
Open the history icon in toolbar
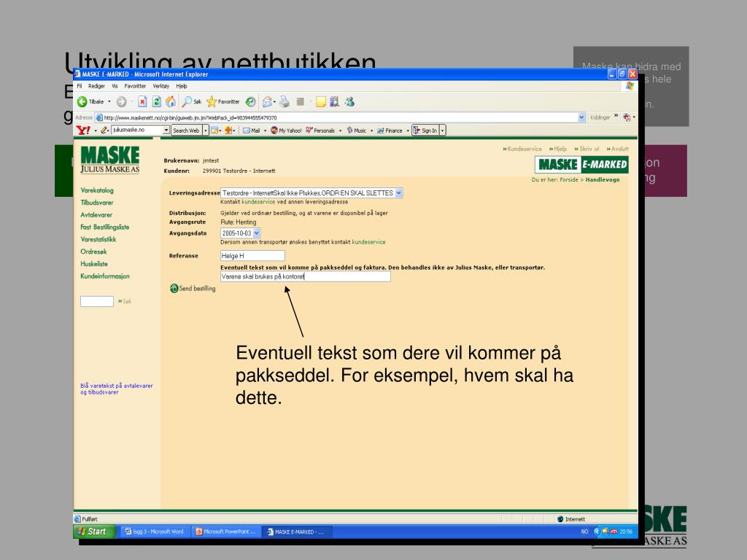pos(251,101)
